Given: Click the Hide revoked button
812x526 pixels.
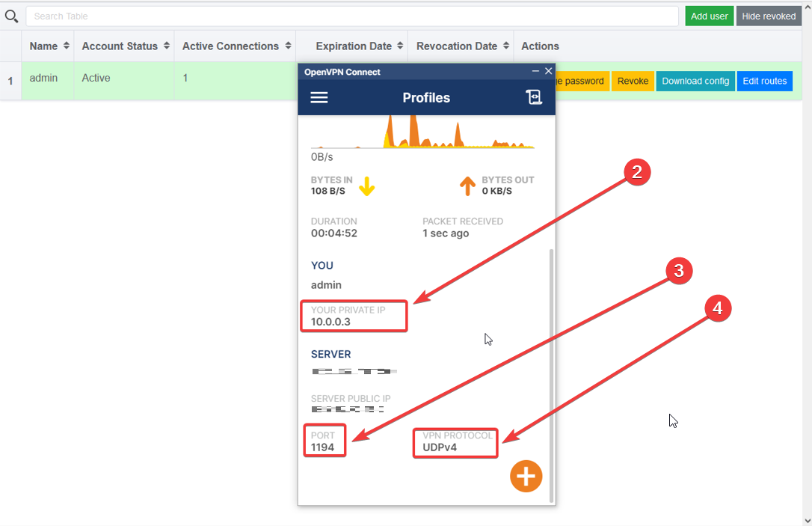Looking at the screenshot, I should 769,16.
